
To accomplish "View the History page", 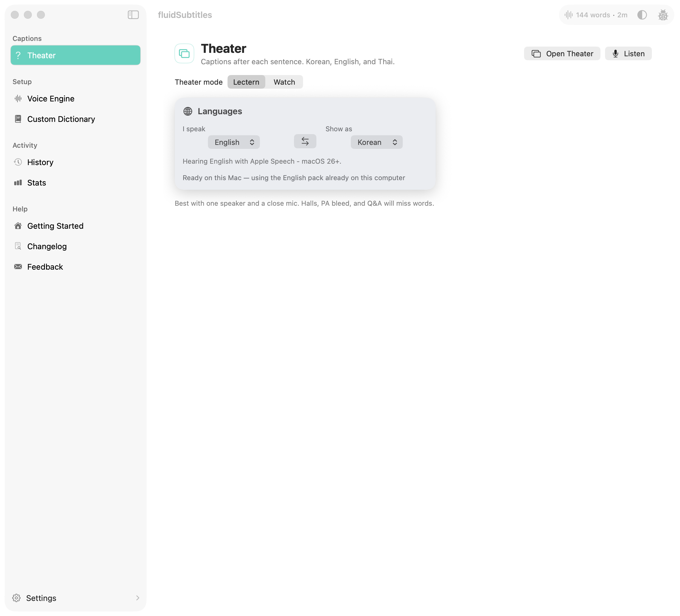I will (76, 162).
